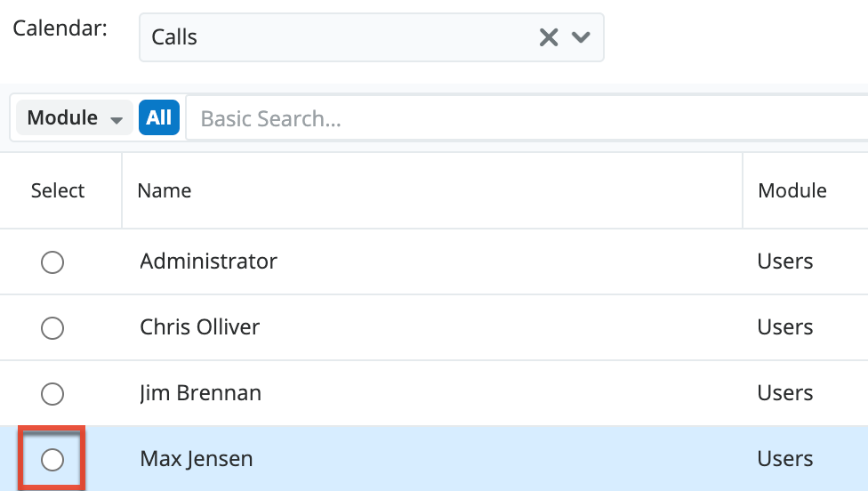Click the highlighted Max Jensen name
Screen dimensions: 868x491
tap(196, 459)
